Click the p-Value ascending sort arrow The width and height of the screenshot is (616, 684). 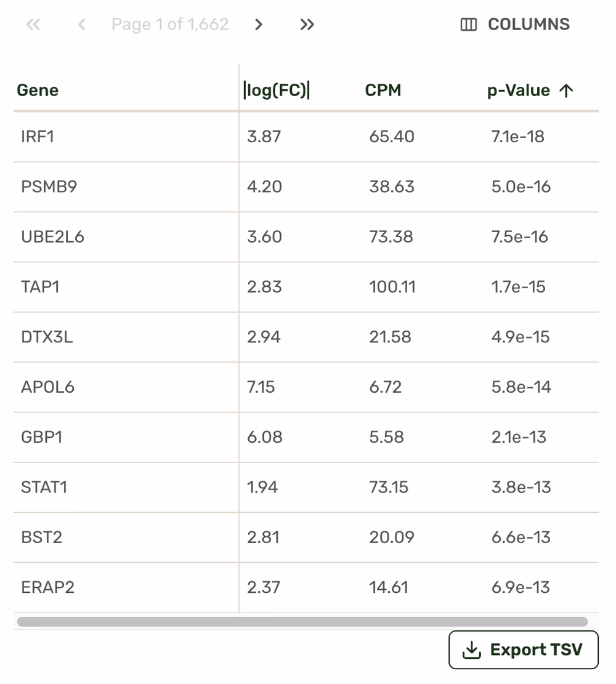(566, 91)
